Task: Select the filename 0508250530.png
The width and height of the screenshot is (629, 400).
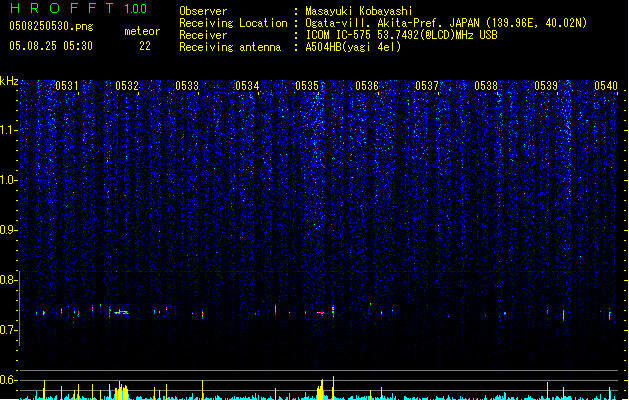Action: point(51,26)
